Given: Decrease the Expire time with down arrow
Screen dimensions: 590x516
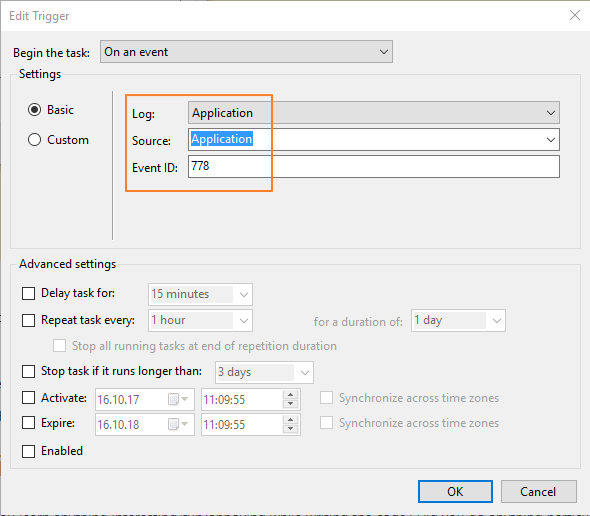Looking at the screenshot, I should pos(290,429).
